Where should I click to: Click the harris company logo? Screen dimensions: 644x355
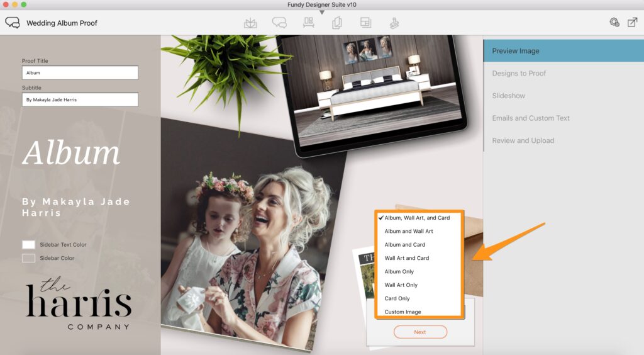tap(79, 303)
